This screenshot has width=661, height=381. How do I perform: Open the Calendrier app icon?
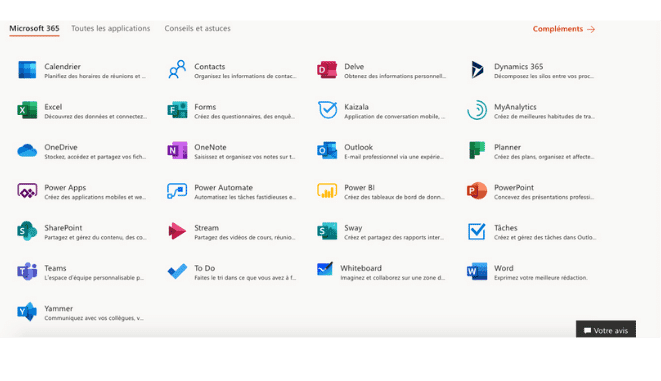[27, 70]
